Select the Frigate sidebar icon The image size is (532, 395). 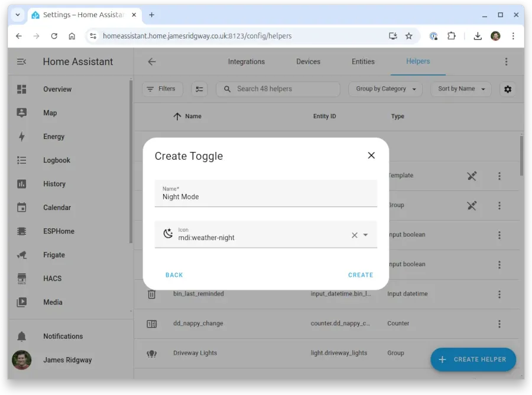22,255
